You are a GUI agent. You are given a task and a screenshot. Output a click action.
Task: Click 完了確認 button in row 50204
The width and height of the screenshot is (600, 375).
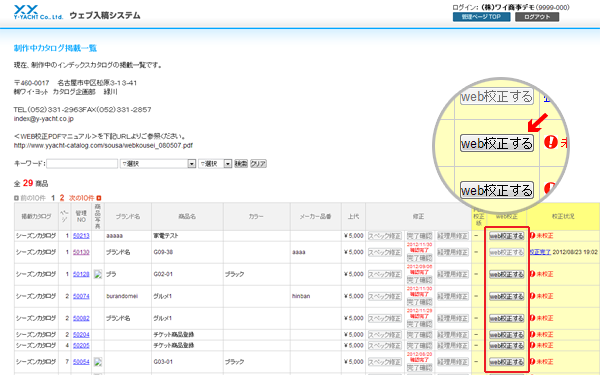[419, 334]
